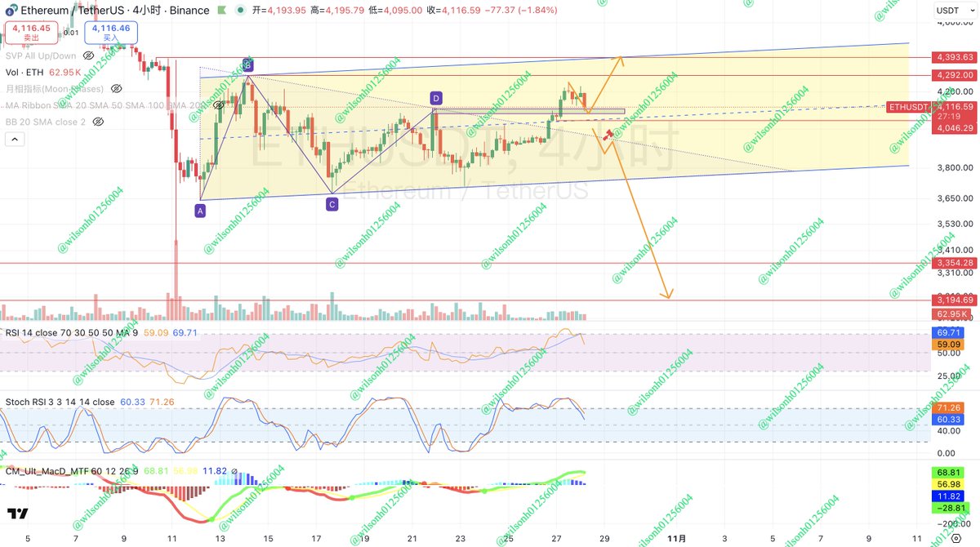Open time axis settings gear icon
The width and height of the screenshot is (980, 547).
[955, 538]
